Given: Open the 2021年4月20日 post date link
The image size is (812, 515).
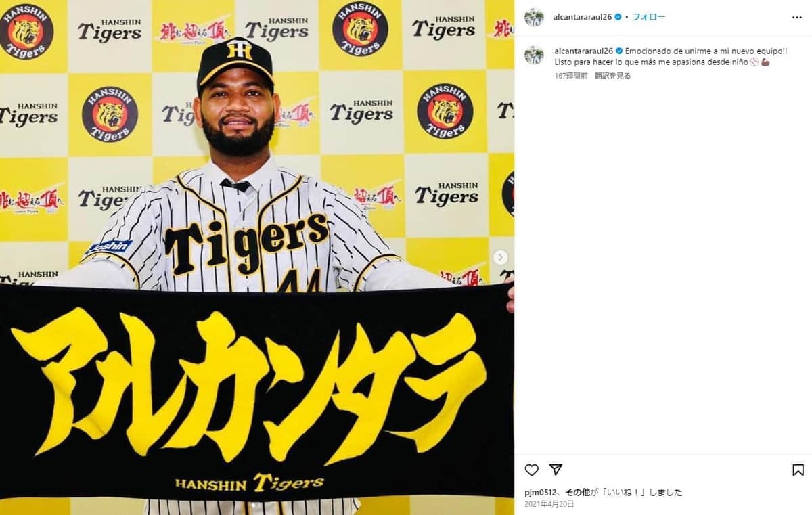Looking at the screenshot, I should point(549,504).
